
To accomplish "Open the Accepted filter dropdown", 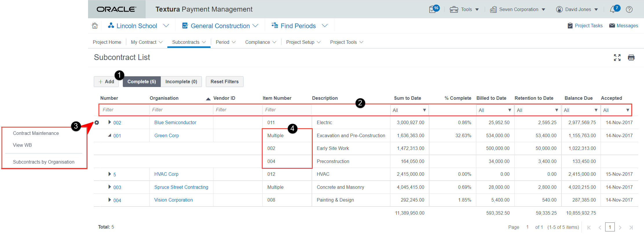I will pyautogui.click(x=616, y=110).
